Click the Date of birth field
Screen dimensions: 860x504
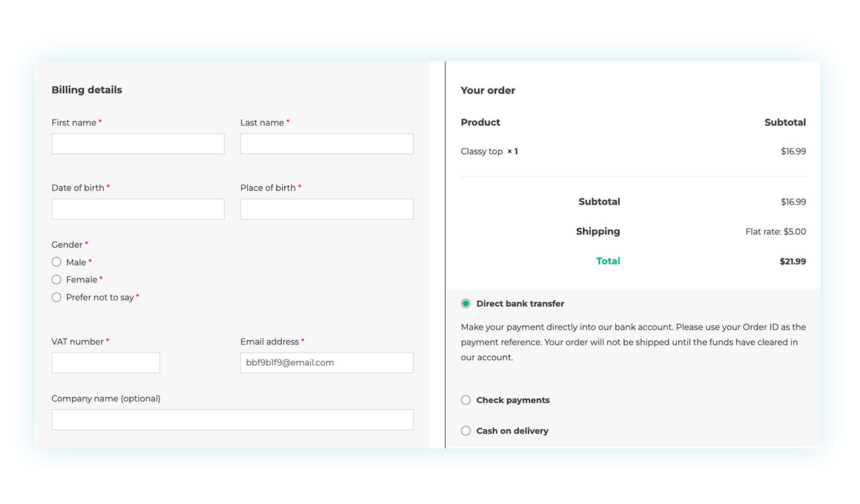(x=138, y=208)
